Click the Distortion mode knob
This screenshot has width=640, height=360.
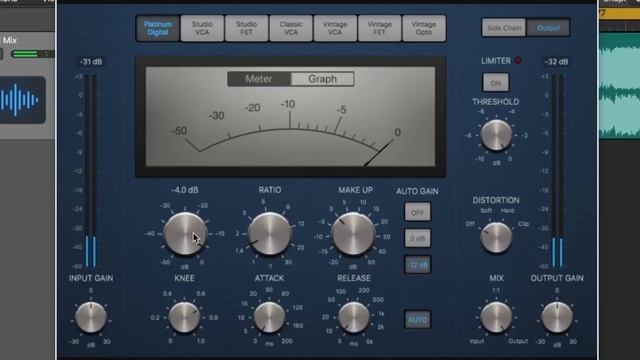496,237
